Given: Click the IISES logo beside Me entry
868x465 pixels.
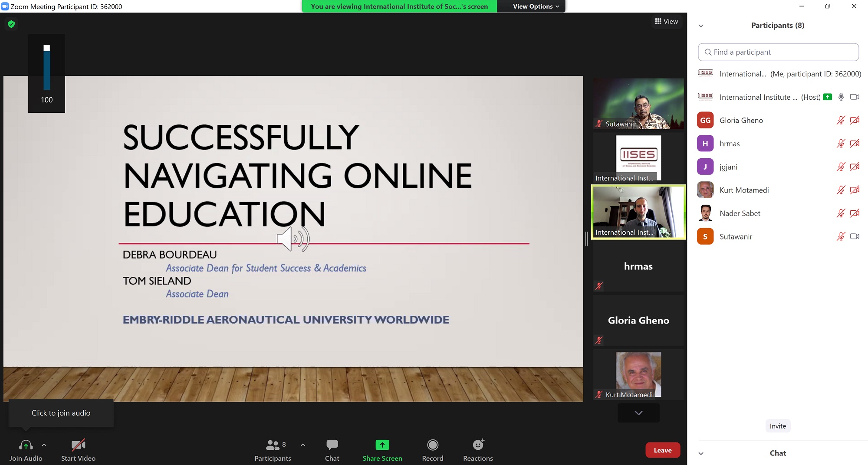Looking at the screenshot, I should [x=705, y=74].
